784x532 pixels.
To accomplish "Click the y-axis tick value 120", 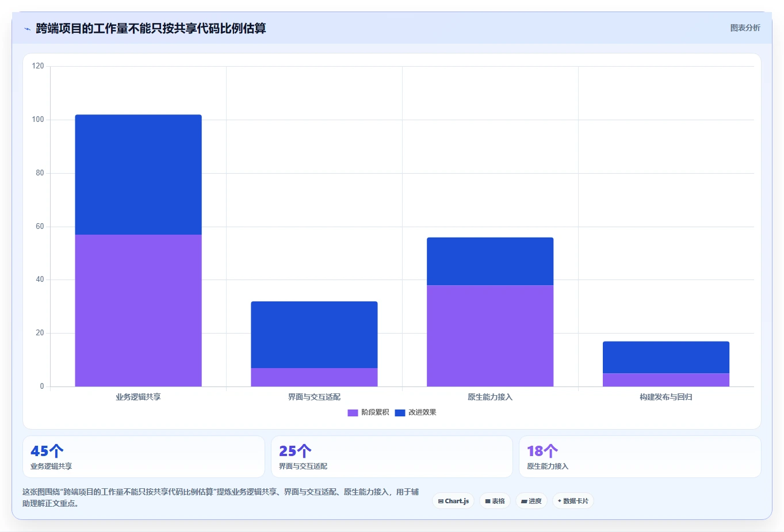I will pyautogui.click(x=38, y=66).
